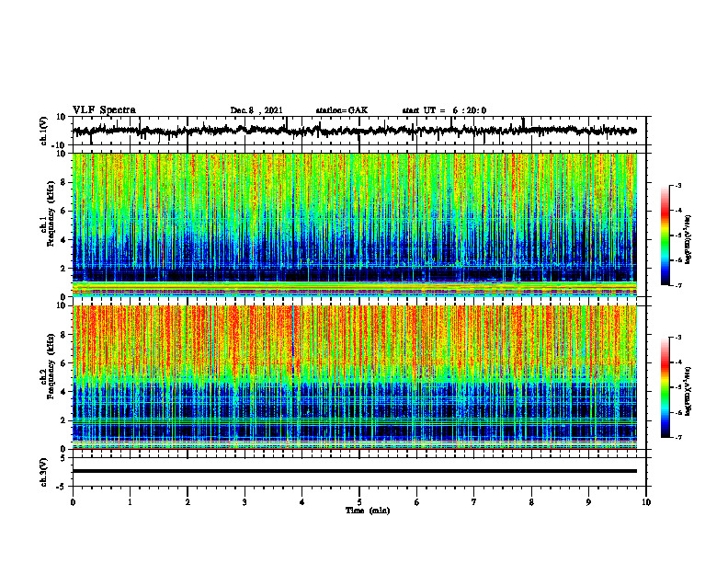Click the log(PSD) label beside ch.2 colorbar
This screenshot has width=728, height=563.
[x=688, y=391]
